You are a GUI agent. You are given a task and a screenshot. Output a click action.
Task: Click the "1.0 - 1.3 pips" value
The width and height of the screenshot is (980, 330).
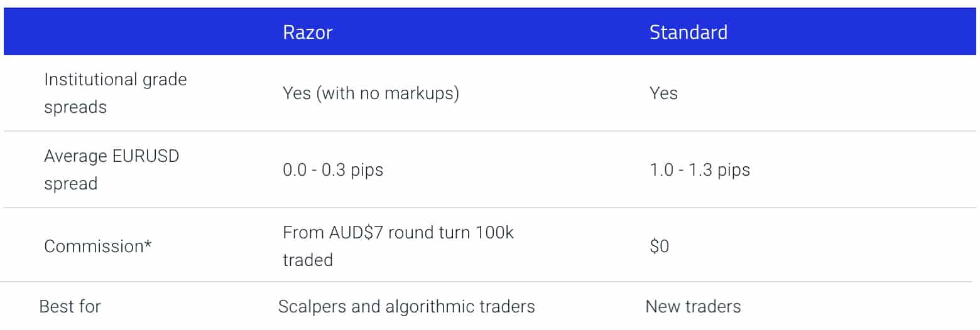pyautogui.click(x=700, y=170)
